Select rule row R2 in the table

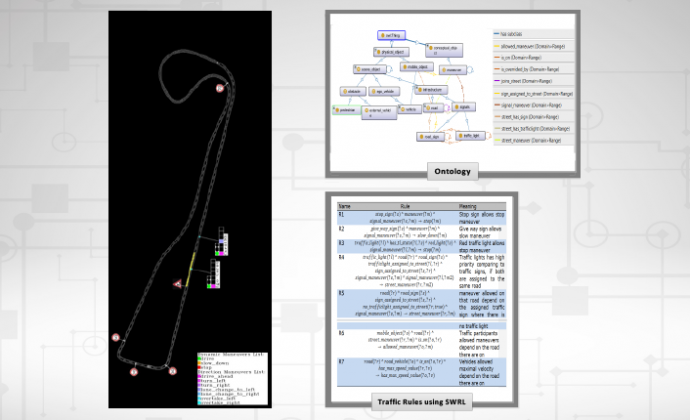422,232
